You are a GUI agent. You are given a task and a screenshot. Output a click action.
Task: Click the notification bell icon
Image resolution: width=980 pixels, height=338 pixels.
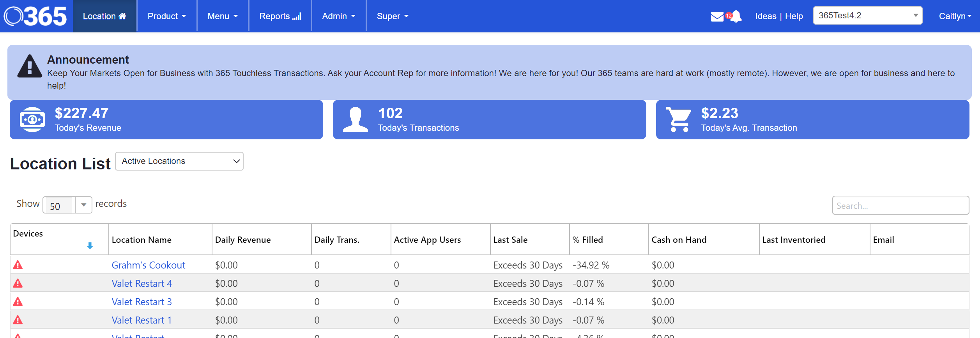[736, 16]
